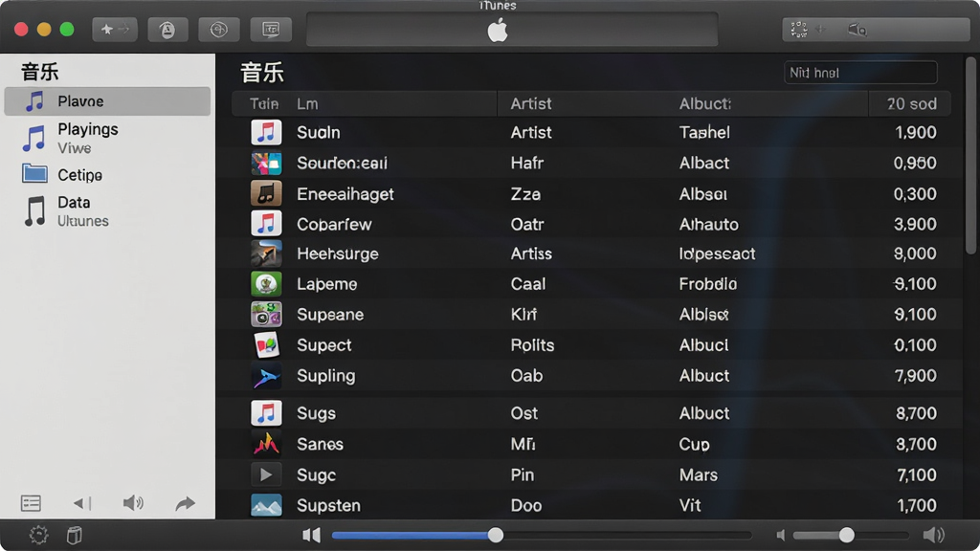The width and height of the screenshot is (980, 551).
Task: Click the album Frobdlo
Action: tap(707, 283)
